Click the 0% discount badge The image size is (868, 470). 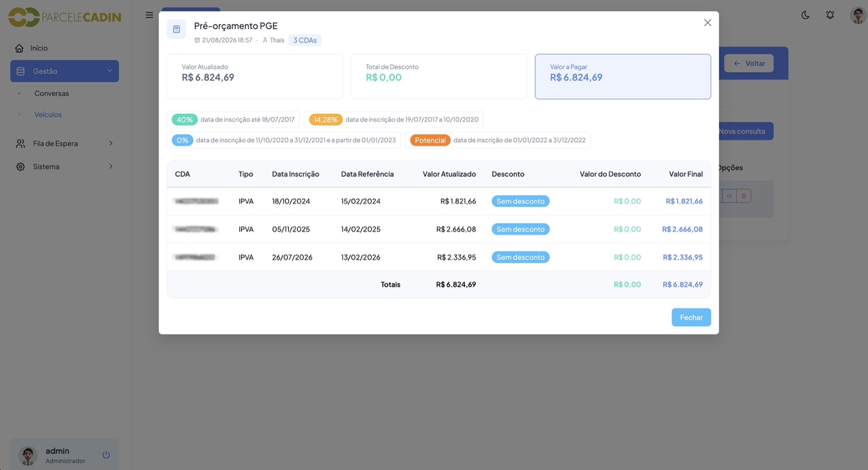pyautogui.click(x=182, y=140)
